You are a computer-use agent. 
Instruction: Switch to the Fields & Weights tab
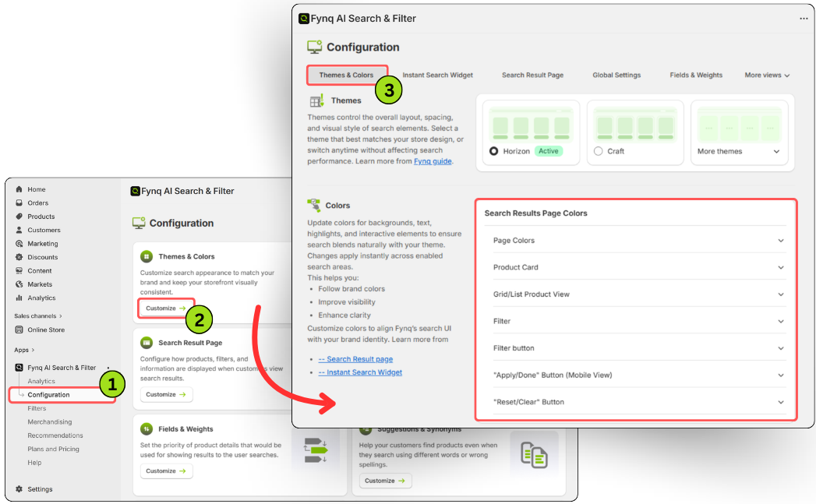click(x=696, y=75)
